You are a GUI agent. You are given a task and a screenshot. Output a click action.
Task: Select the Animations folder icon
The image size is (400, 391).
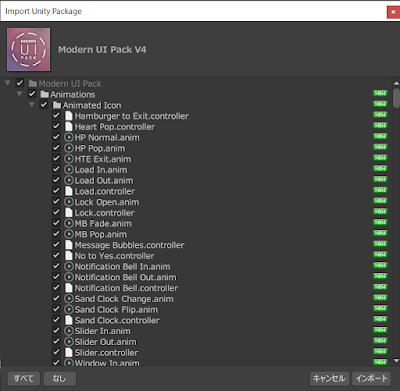pyautogui.click(x=44, y=94)
